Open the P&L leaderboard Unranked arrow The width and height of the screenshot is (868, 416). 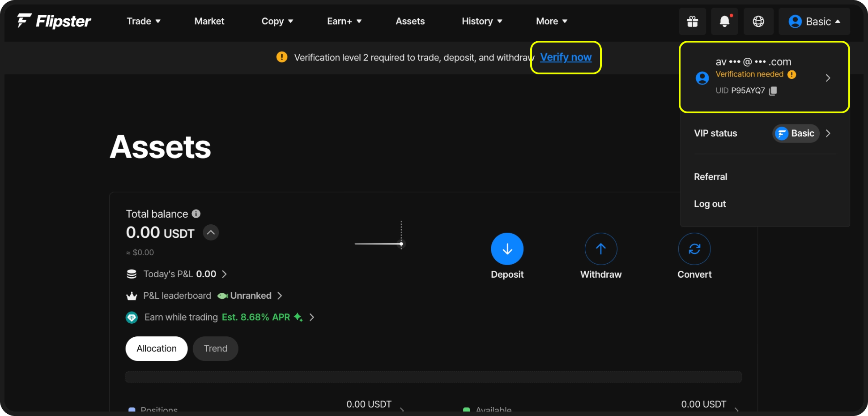[x=280, y=296]
